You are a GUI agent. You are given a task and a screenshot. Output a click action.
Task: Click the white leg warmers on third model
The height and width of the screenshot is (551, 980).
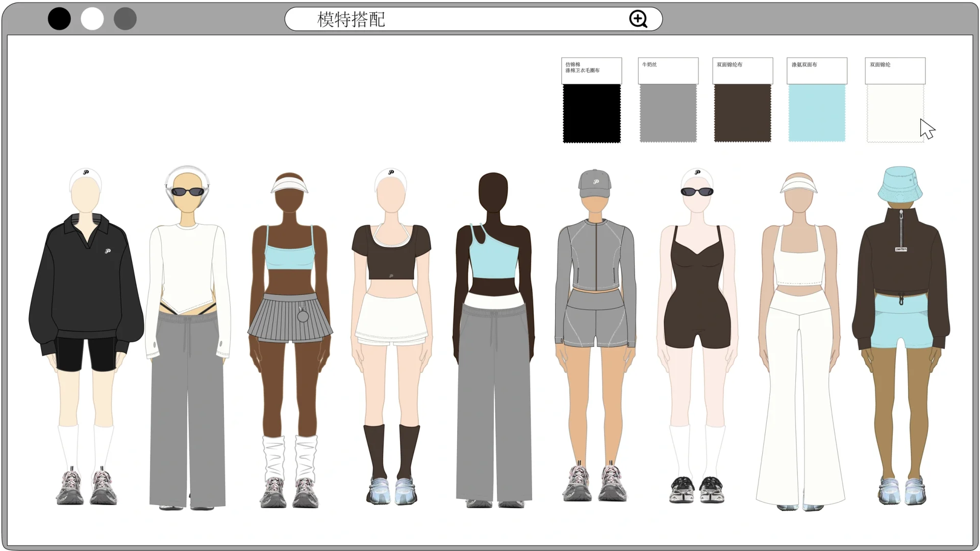pyautogui.click(x=290, y=458)
